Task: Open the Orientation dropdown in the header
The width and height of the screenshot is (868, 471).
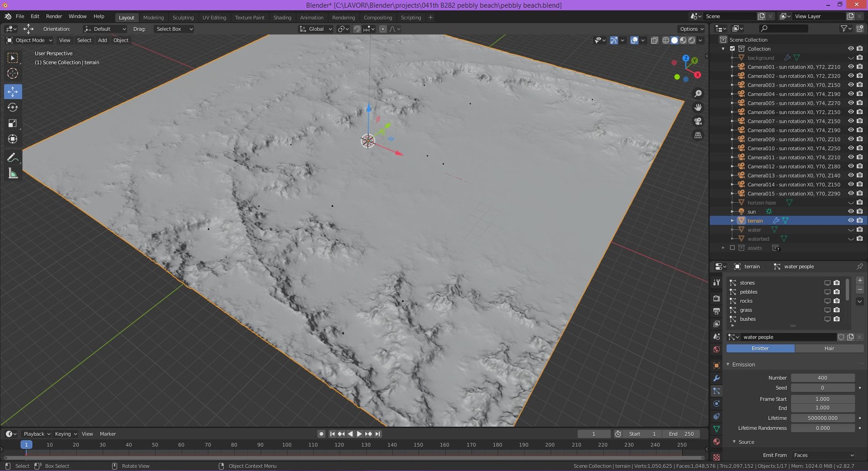Action: [105, 28]
